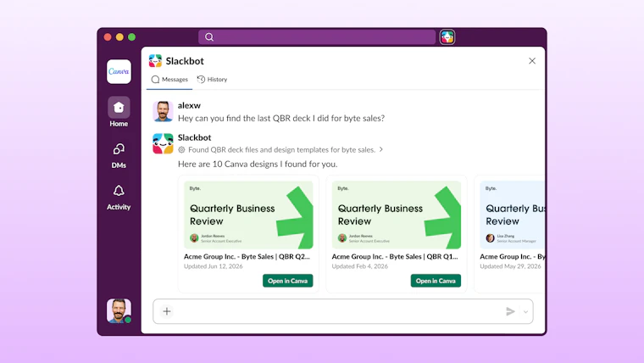The width and height of the screenshot is (644, 363).
Task: Click 'Here are 10 Canva designs' text
Action: pyautogui.click(x=258, y=164)
